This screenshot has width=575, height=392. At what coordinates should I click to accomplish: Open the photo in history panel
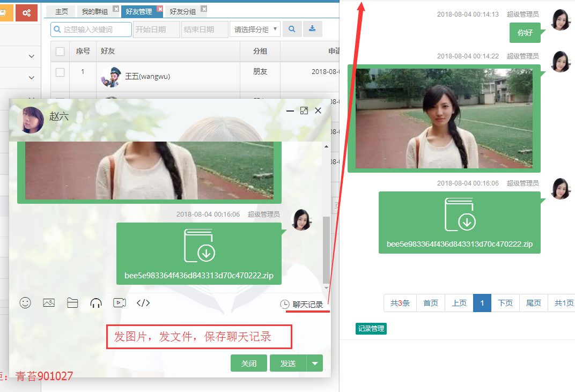click(444, 119)
